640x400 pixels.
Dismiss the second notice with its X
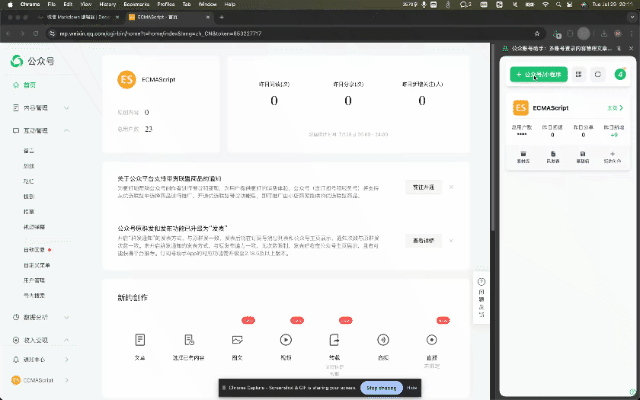tap(451, 241)
